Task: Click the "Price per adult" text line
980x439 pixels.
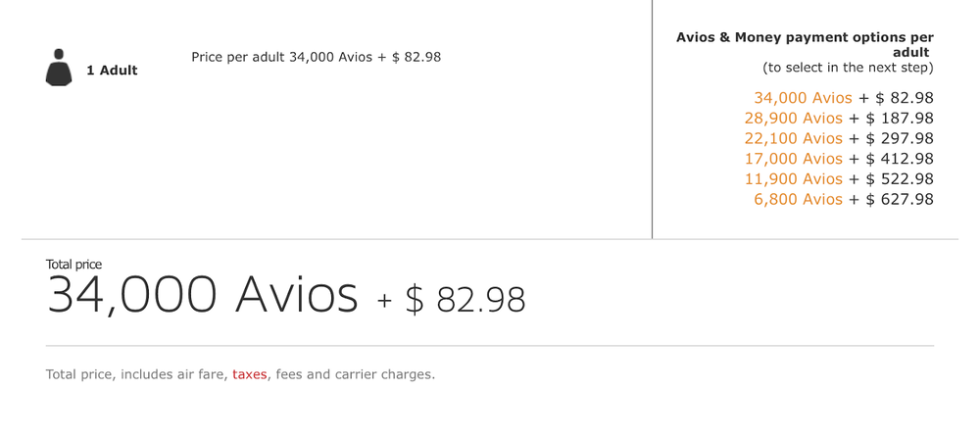Action: pos(316,57)
